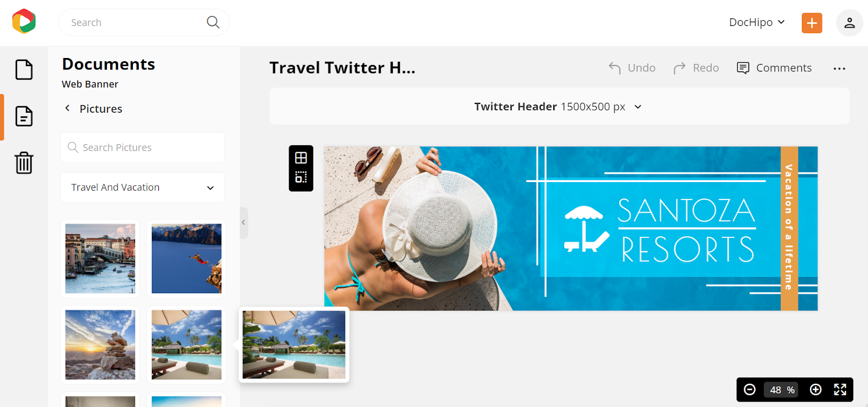This screenshot has width=868, height=407.
Task: Click the grid layout icon beside canvas
Action: point(301,158)
